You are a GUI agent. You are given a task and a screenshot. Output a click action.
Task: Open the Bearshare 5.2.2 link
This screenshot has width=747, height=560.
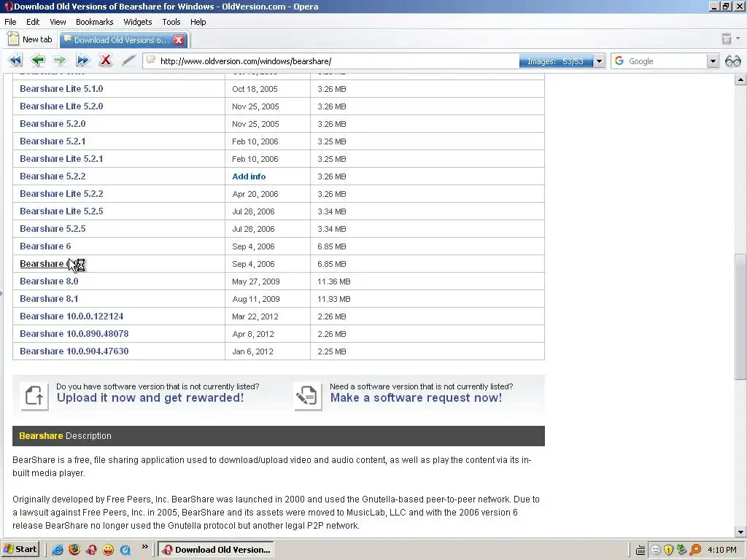[x=53, y=176]
